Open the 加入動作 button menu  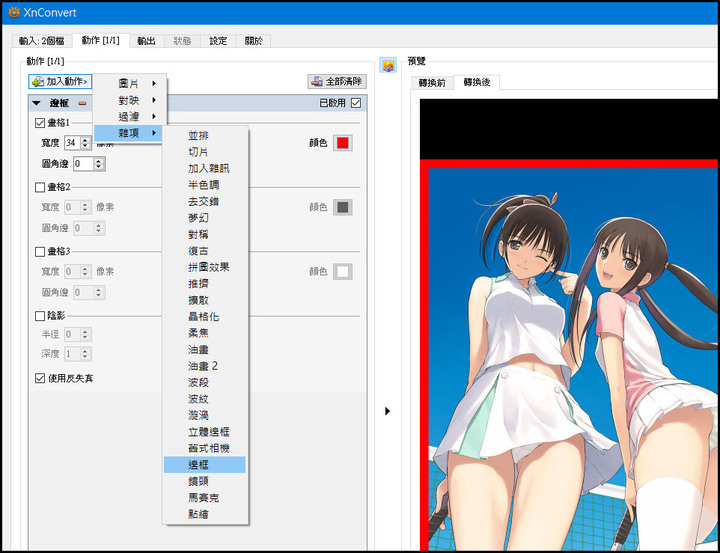[60, 81]
